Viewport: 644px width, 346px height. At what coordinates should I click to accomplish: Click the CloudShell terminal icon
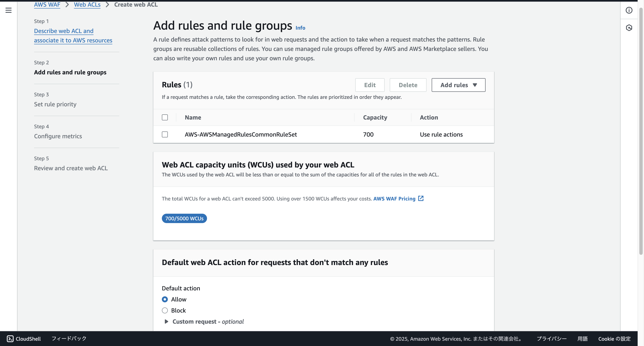(10, 339)
